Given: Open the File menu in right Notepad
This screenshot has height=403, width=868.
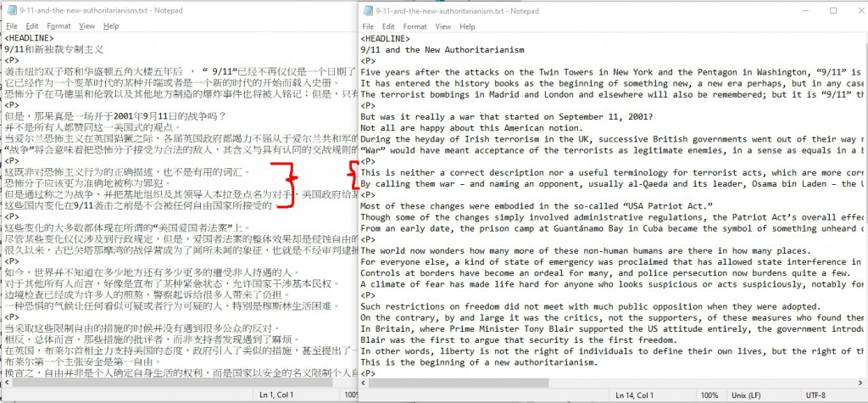Looking at the screenshot, I should coord(368,26).
